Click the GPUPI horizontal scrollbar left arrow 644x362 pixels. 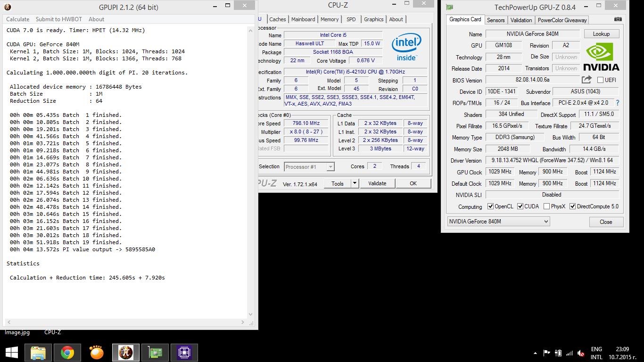point(8,322)
